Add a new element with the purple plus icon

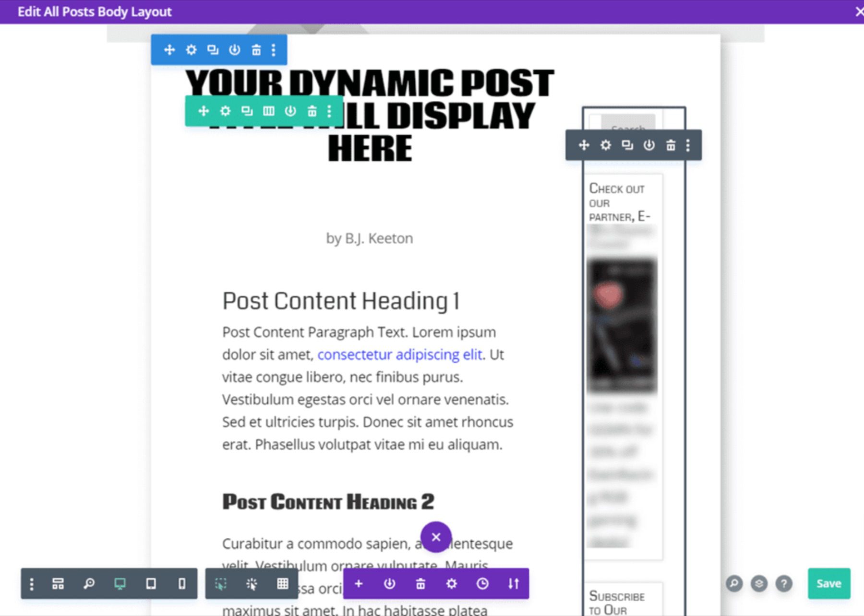tap(359, 584)
